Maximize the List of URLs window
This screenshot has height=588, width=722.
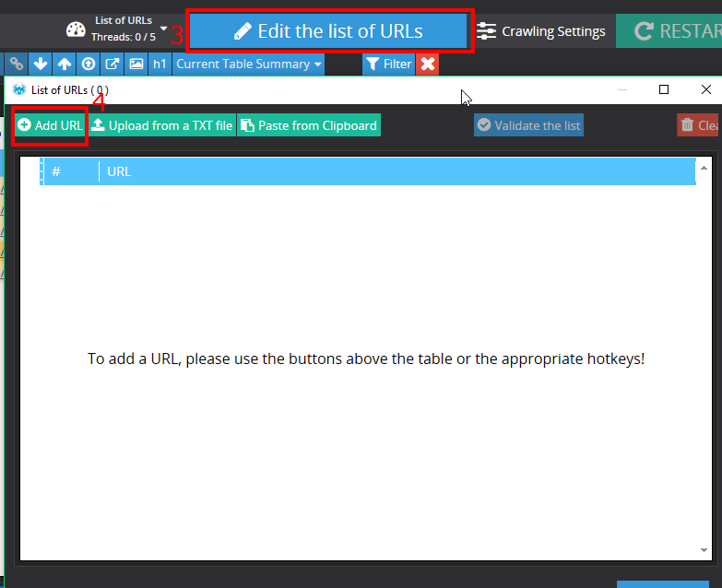tap(664, 89)
